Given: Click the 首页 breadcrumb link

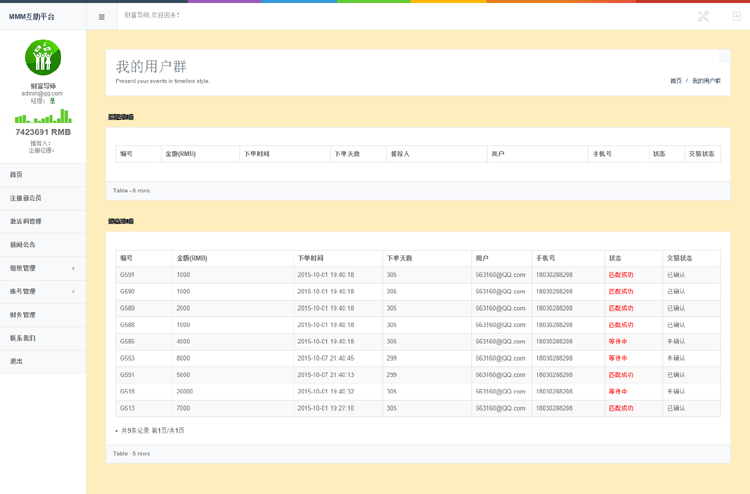Looking at the screenshot, I should pos(675,81).
